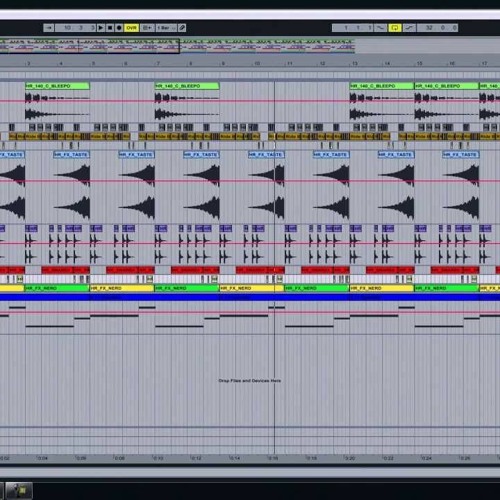Select the green HR_FX_NERD clip at bar 11

coord(317,288)
